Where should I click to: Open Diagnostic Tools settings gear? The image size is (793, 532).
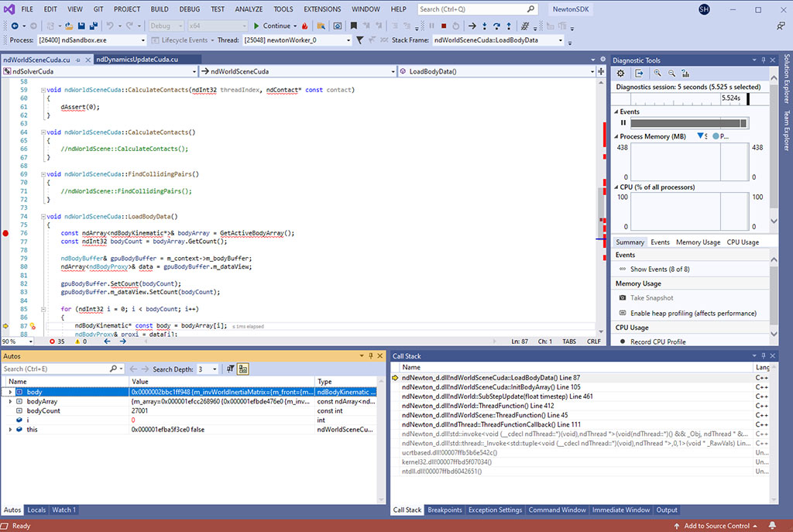[620, 73]
